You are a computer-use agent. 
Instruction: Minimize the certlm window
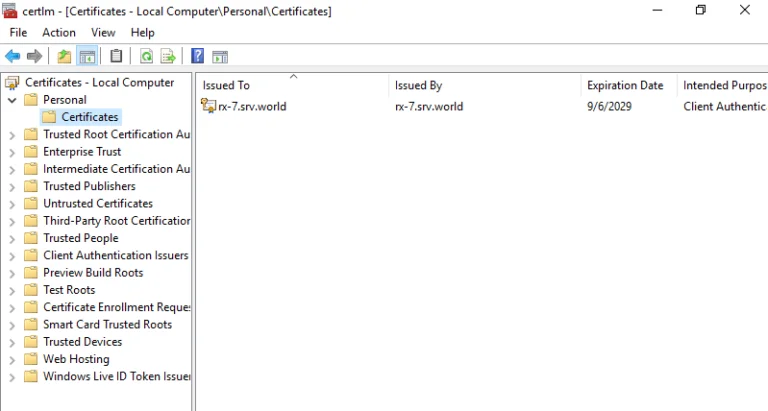(657, 10)
